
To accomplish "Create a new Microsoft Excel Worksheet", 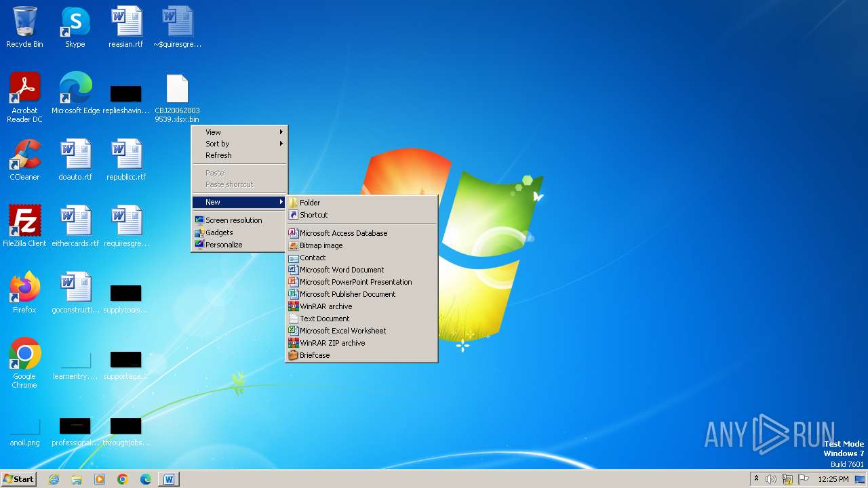I will (361, 331).
